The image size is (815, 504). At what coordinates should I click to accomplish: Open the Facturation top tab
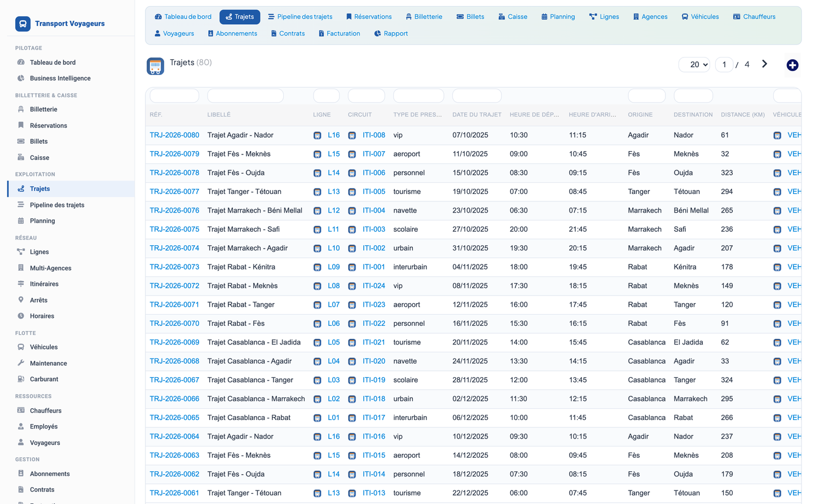click(x=339, y=34)
